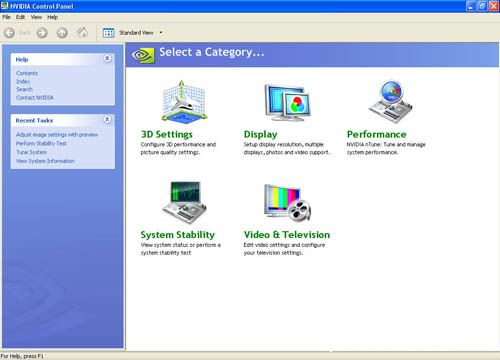
Task: Open the Tune System recent task
Action: (x=31, y=152)
